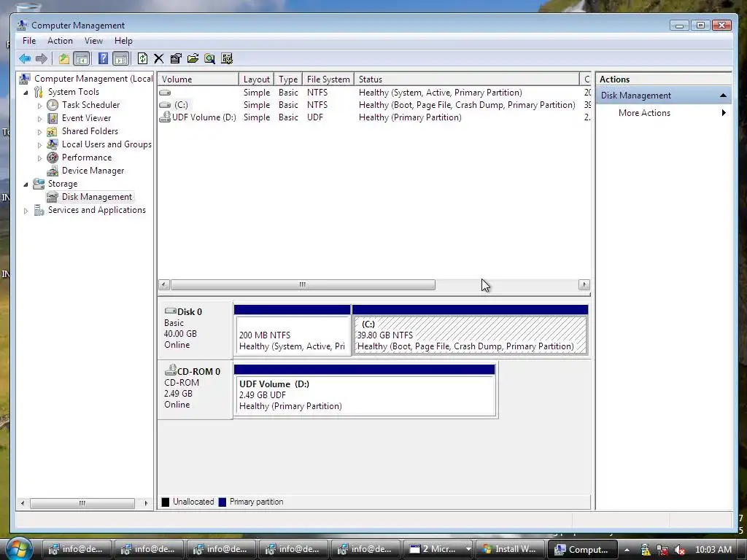The width and height of the screenshot is (747, 560).
Task: Select the Task Scheduler clock icon
Action: click(53, 105)
